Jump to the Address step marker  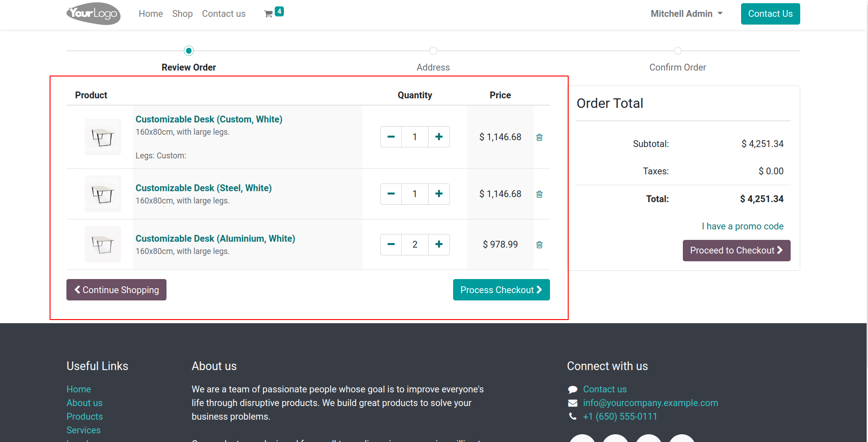tap(433, 51)
